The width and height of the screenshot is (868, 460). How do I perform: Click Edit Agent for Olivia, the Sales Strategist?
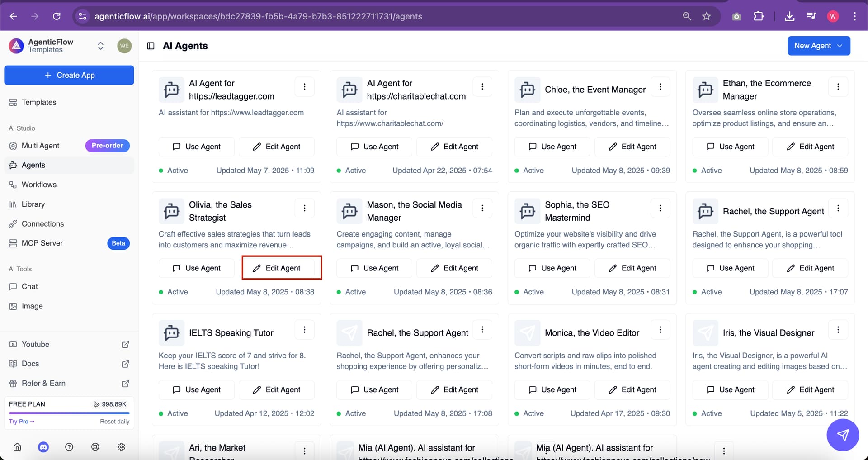277,268
